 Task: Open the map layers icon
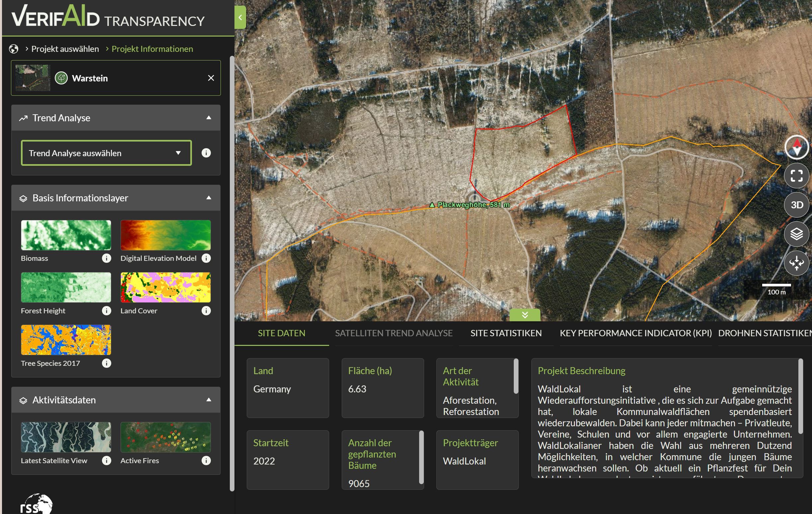[796, 234]
